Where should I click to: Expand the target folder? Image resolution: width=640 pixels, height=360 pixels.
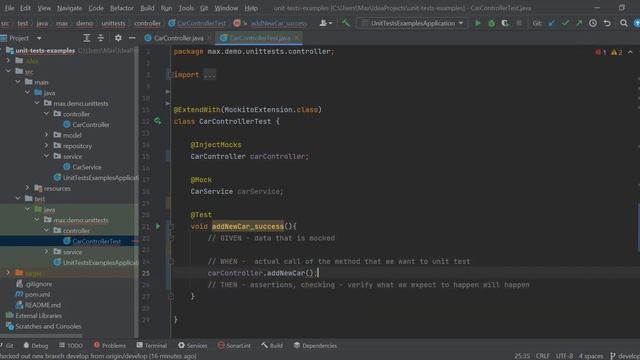(8, 273)
